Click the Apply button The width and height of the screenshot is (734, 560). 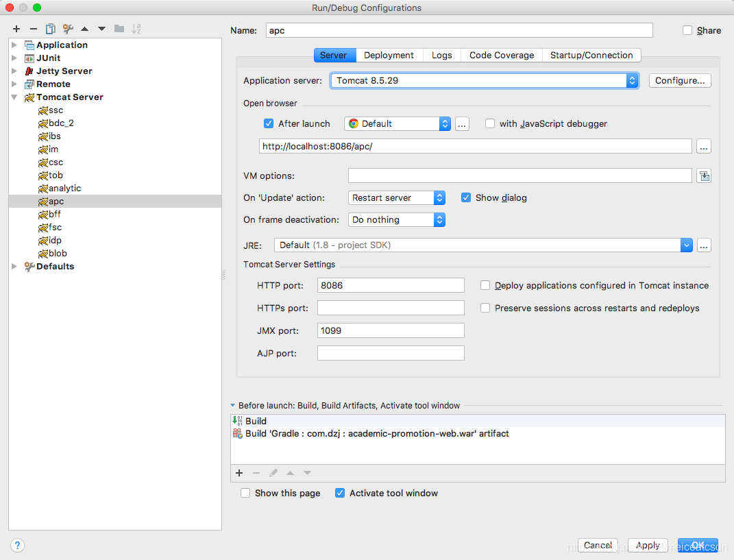tap(648, 546)
